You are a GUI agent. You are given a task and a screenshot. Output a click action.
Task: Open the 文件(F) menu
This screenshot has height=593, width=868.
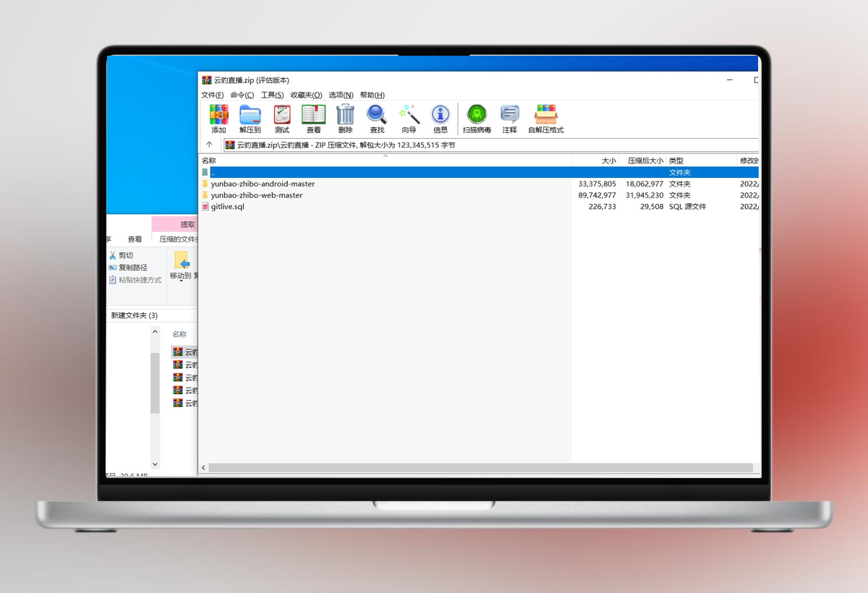(212, 95)
